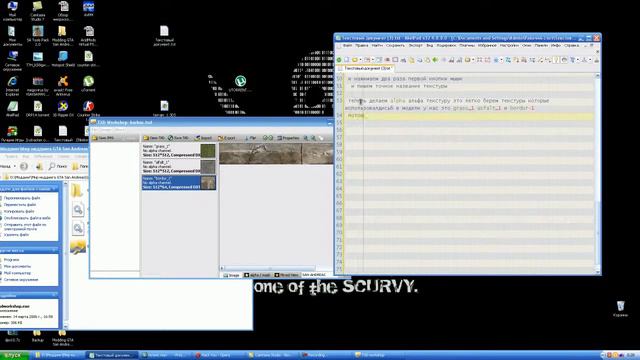
Task: Select the folder in Explorer file list
Action: coord(77,191)
